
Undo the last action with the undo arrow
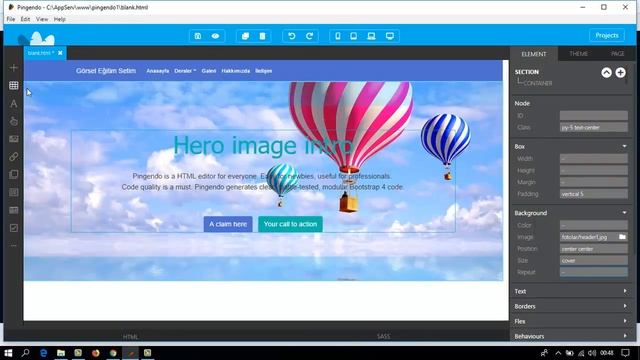click(x=292, y=36)
